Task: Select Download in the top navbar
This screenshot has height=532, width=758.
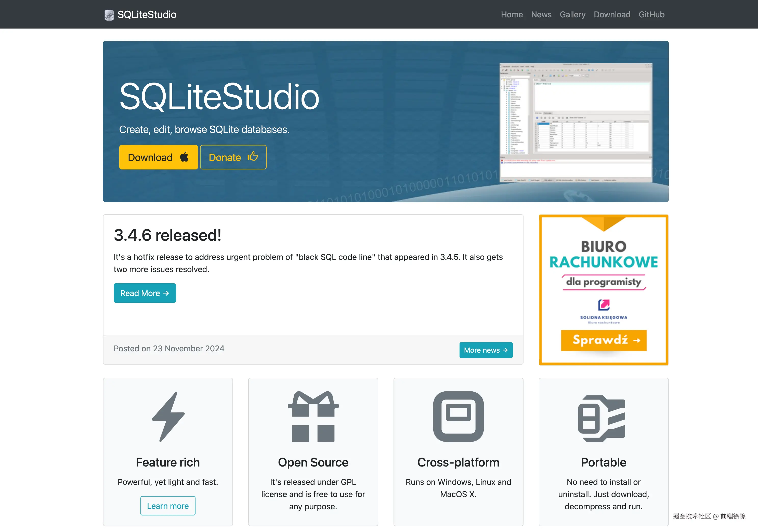Action: pos(612,15)
